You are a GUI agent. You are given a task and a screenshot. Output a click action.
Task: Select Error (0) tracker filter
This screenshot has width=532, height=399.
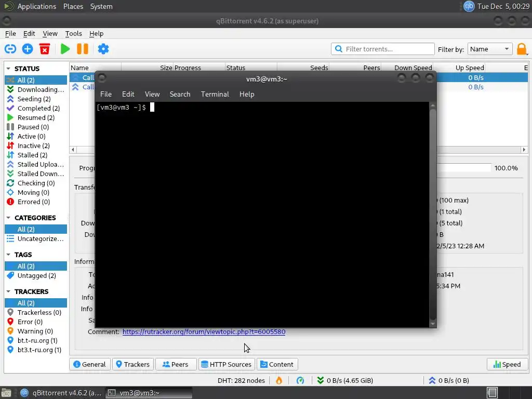click(36, 322)
